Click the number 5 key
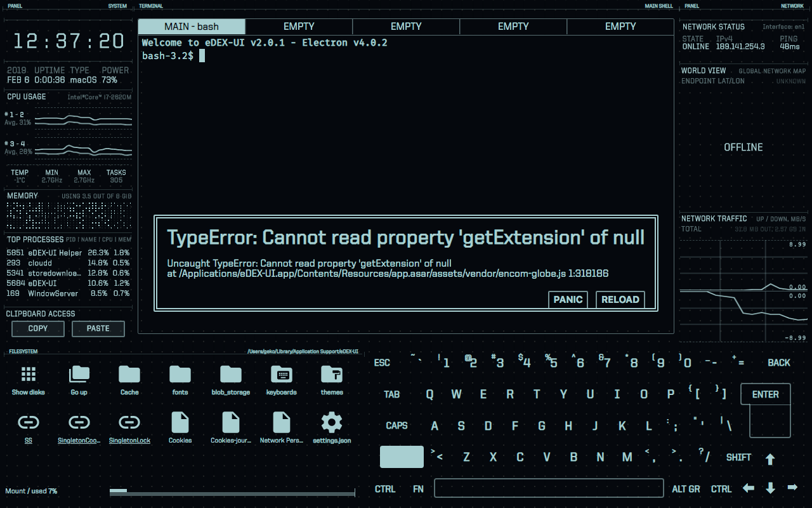This screenshot has width=812, height=508. click(x=553, y=363)
